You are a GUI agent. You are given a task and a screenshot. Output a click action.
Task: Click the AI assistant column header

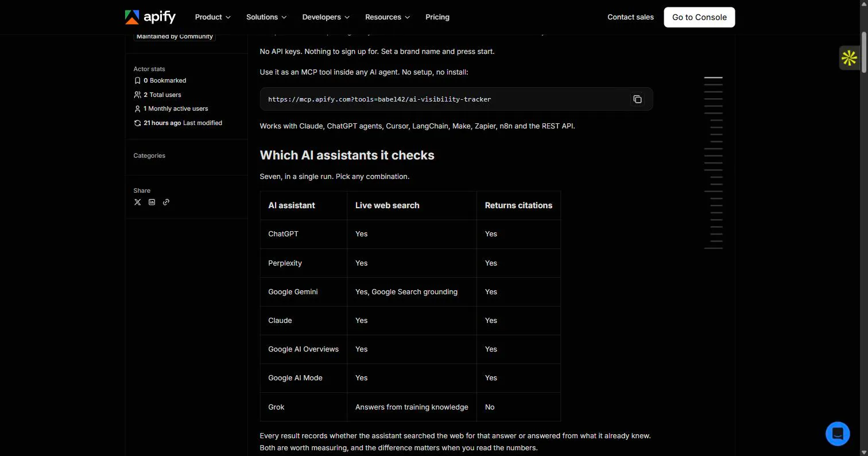tap(303, 205)
